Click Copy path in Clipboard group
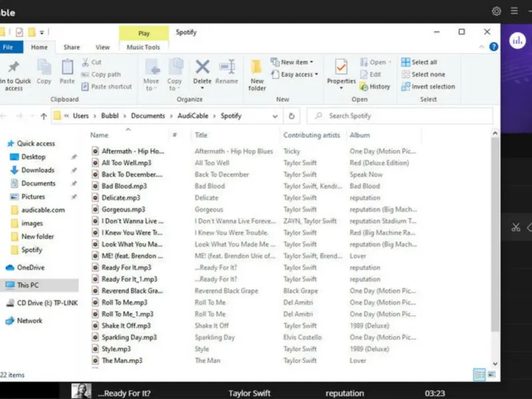 click(101, 74)
